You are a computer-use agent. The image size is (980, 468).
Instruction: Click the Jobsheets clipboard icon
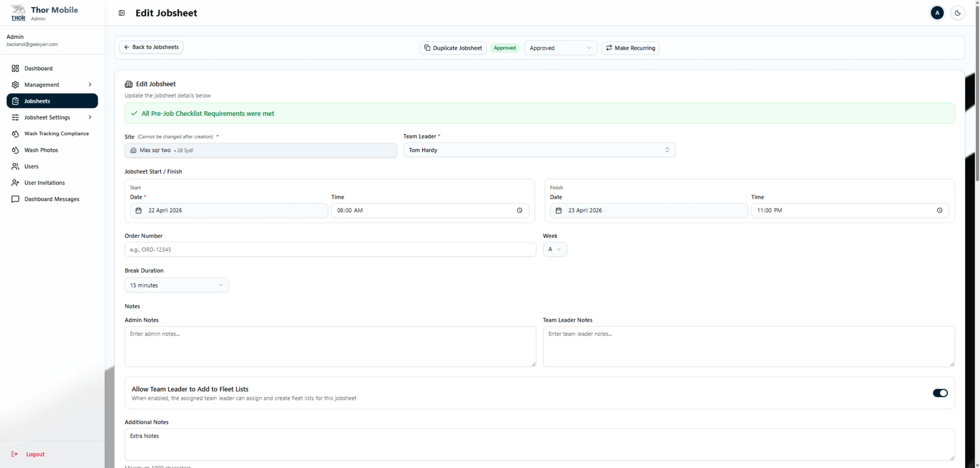15,101
